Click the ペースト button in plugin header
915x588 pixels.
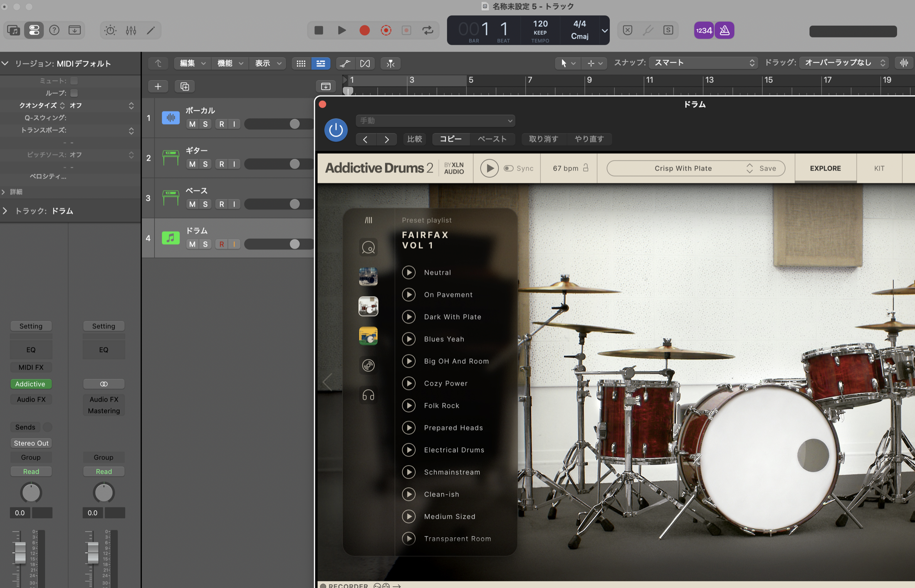click(492, 139)
